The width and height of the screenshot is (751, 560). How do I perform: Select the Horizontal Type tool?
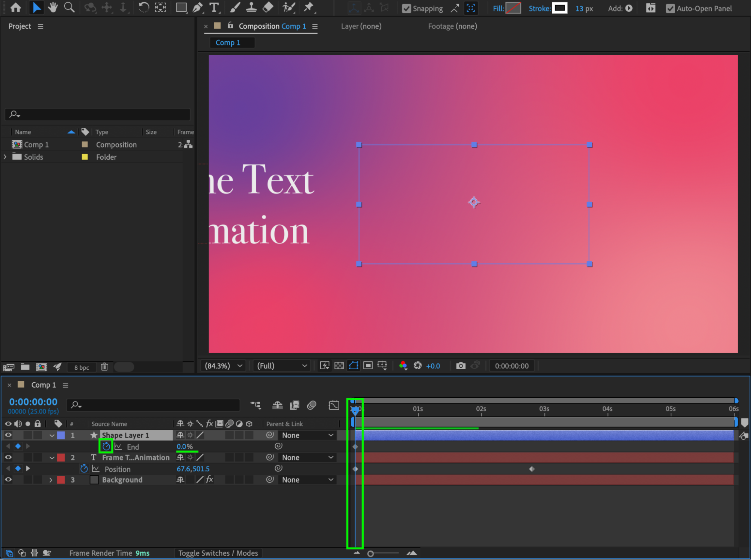[214, 8]
